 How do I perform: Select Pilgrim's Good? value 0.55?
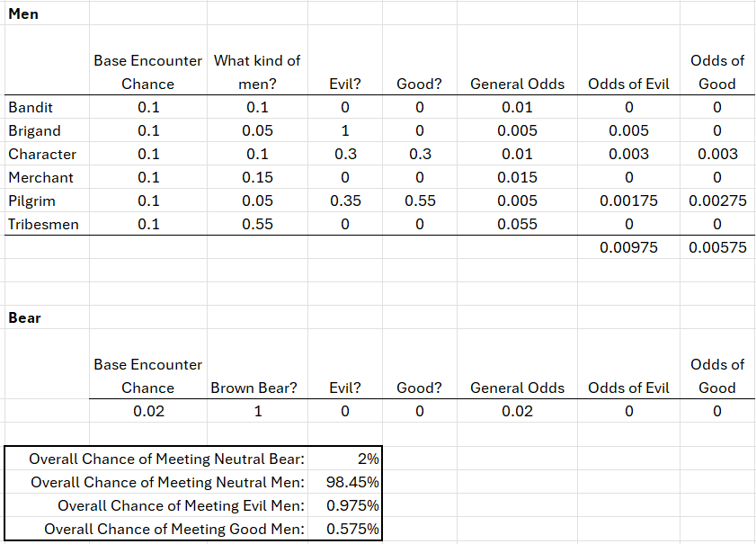coord(420,201)
